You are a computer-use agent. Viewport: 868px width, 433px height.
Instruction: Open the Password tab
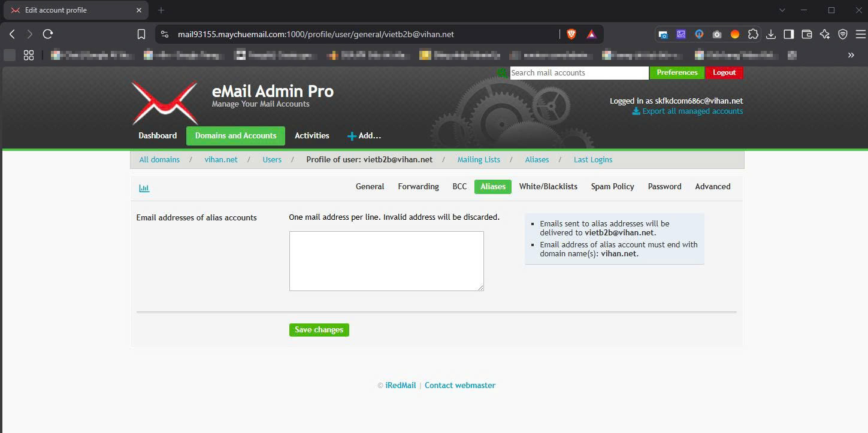click(664, 187)
